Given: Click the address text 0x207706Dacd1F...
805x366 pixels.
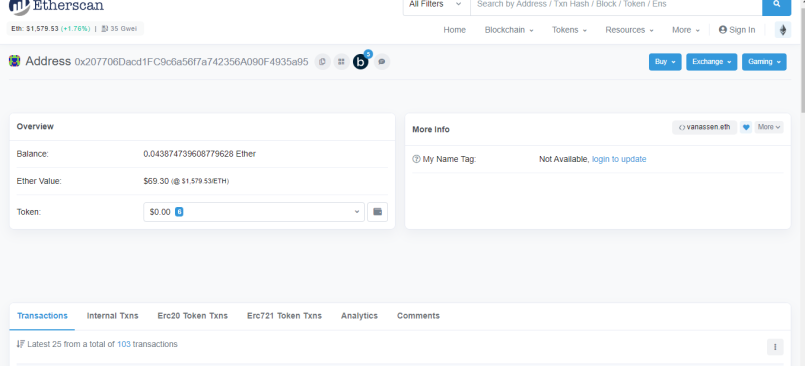Looking at the screenshot, I should pos(191,62).
